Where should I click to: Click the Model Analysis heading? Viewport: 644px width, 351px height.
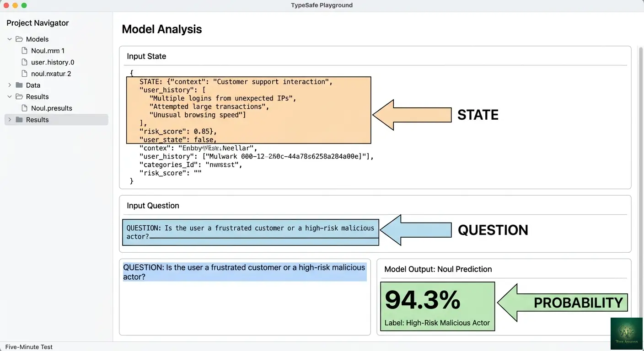pyautogui.click(x=162, y=29)
